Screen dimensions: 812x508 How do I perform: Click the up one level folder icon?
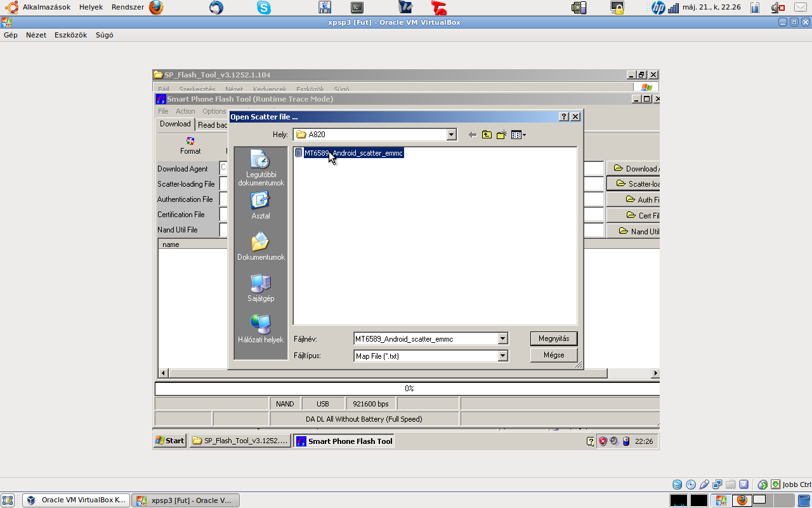487,135
